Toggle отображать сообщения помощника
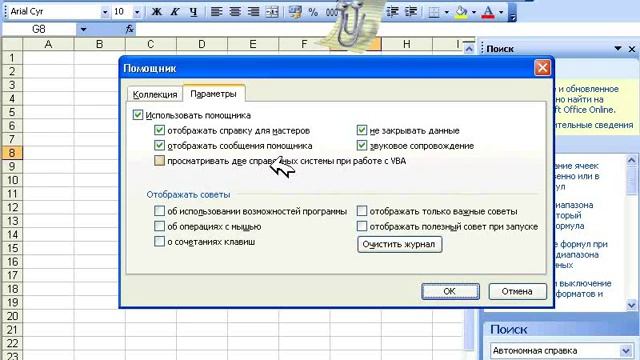Screen dimensions: 640x360 coord(159,145)
